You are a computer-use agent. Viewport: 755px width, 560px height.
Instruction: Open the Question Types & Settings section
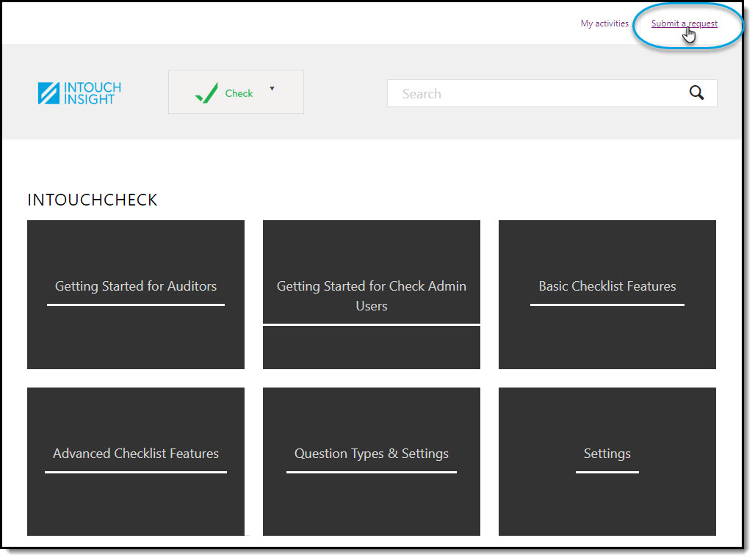pyautogui.click(x=371, y=461)
